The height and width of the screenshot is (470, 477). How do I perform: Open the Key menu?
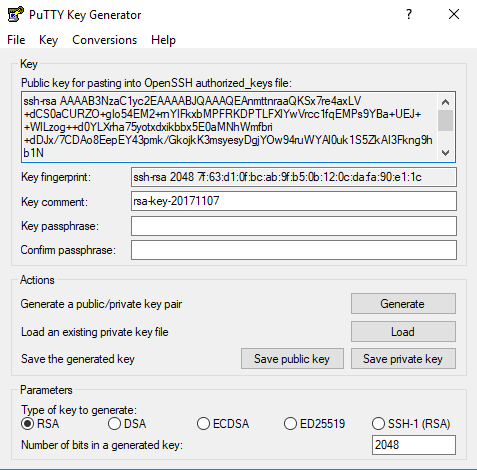[48, 40]
